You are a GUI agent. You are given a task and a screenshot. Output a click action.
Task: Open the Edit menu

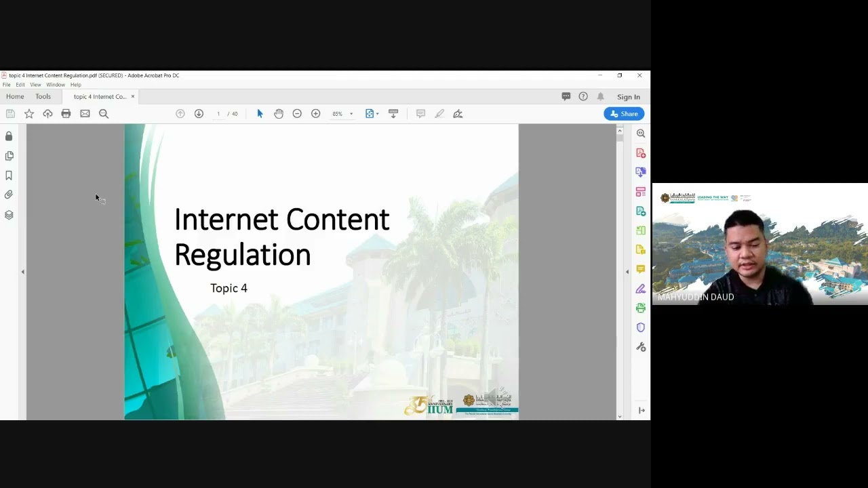[20, 85]
